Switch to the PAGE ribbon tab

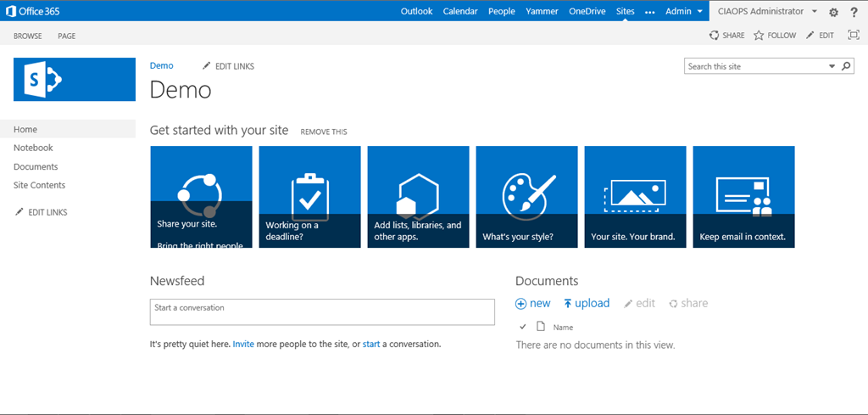coord(66,36)
